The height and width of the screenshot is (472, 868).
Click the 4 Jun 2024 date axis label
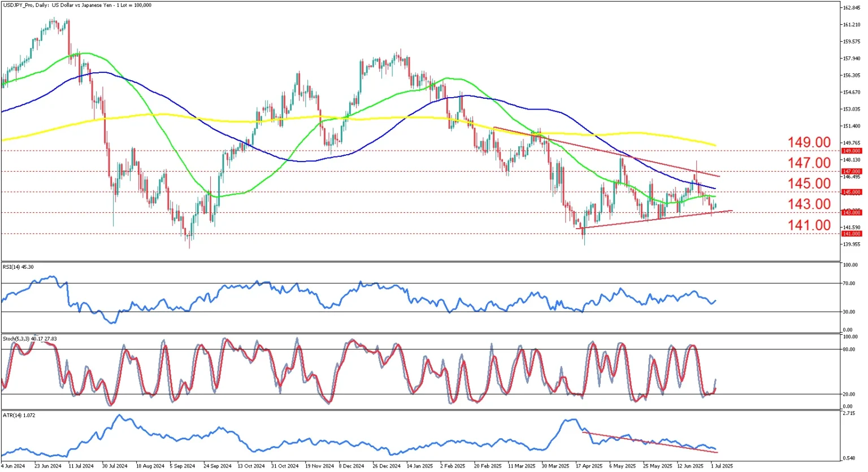pyautogui.click(x=14, y=467)
